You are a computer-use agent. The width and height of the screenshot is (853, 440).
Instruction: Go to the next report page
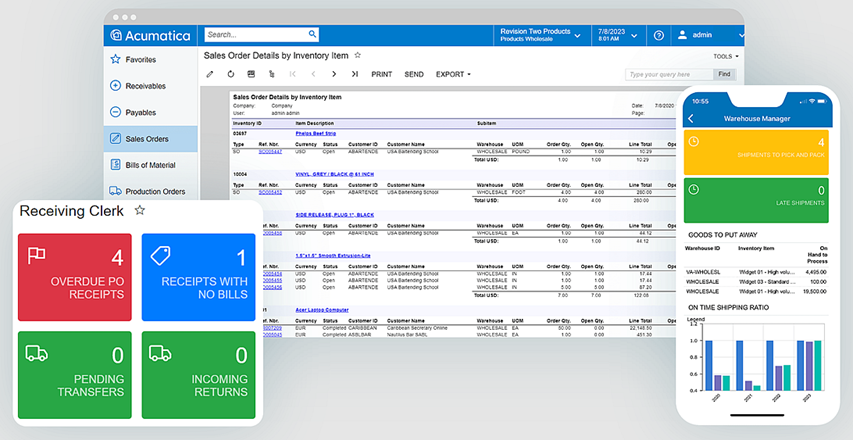tap(334, 74)
